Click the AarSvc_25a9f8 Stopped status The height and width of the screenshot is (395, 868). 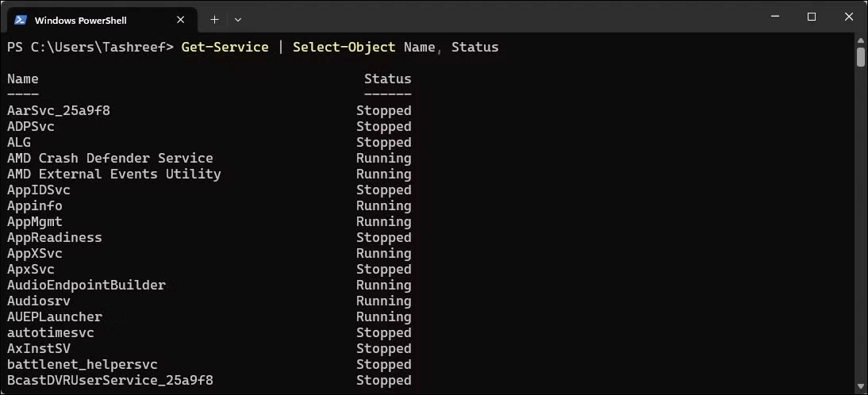384,111
